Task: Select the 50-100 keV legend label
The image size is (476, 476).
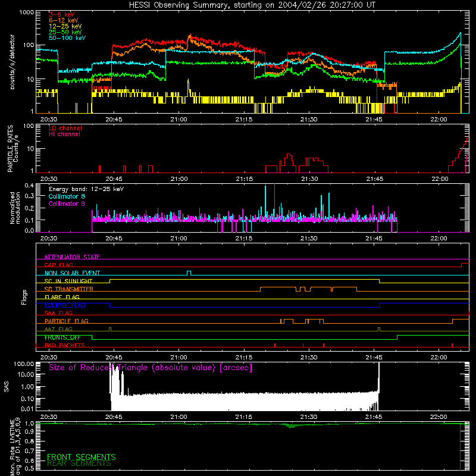Action: click(x=67, y=37)
